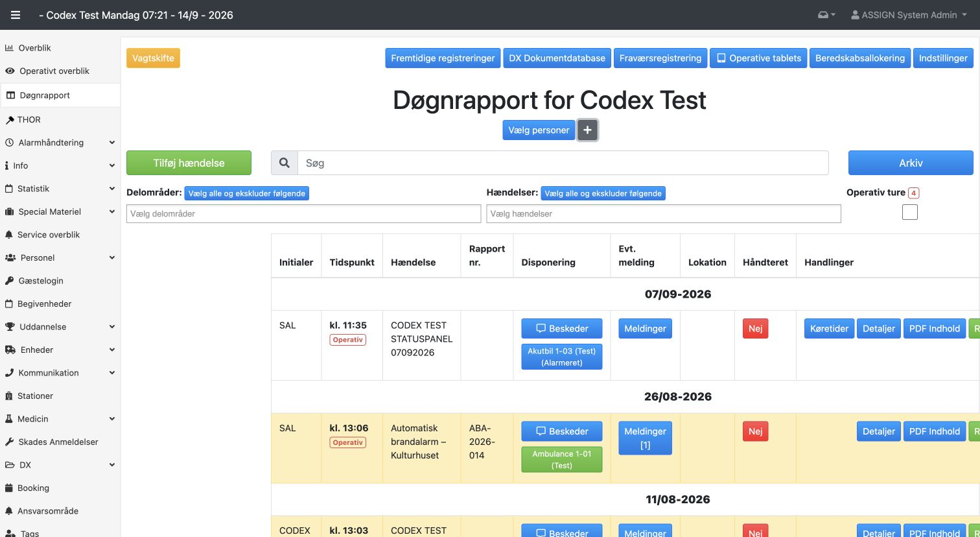Click the key icon for Gæstelogin

coord(10,281)
